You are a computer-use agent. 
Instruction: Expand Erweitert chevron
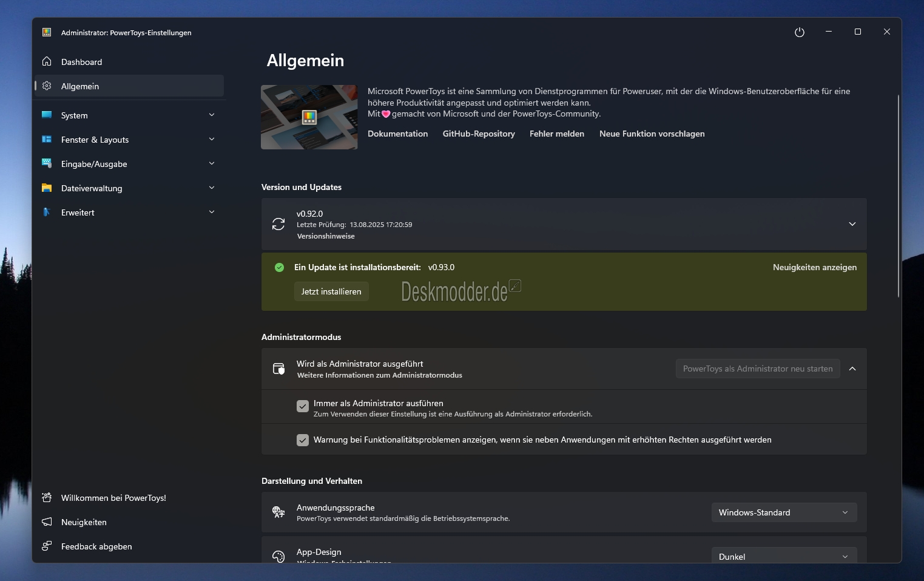[x=212, y=212]
